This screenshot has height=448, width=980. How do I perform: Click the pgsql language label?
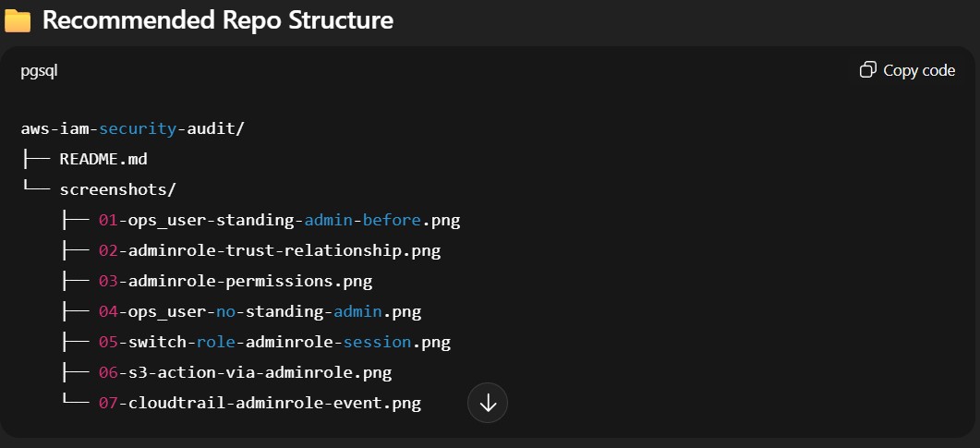39,70
